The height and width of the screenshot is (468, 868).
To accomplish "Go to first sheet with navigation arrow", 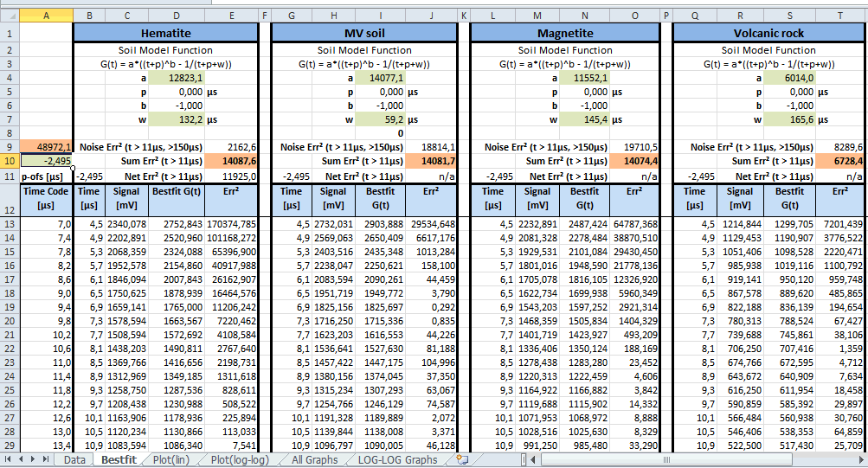I will click(8, 459).
